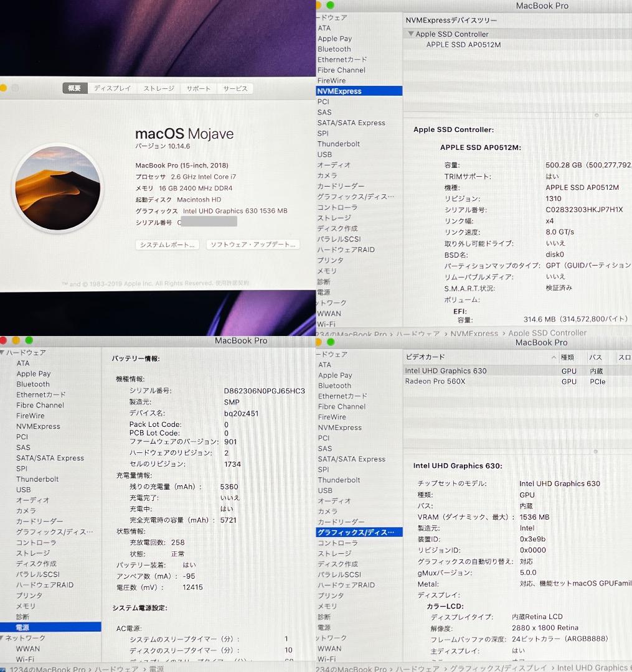Select オーディオ in the hardware sidebar

(x=32, y=500)
